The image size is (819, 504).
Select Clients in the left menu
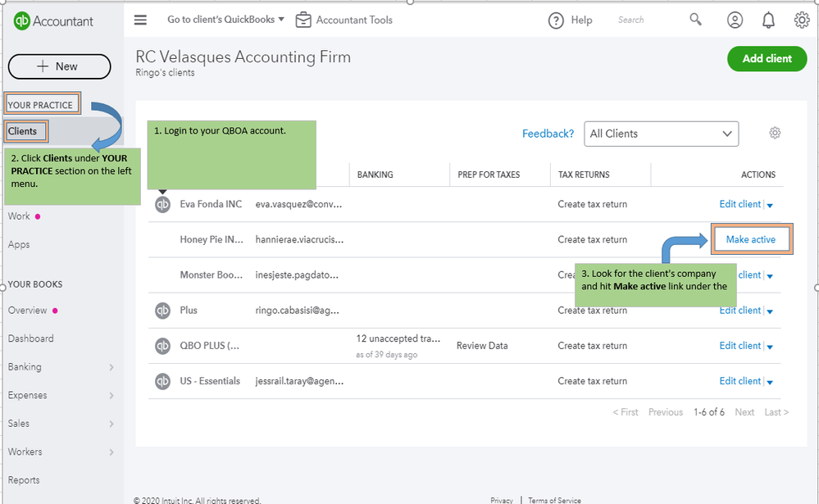click(x=23, y=131)
